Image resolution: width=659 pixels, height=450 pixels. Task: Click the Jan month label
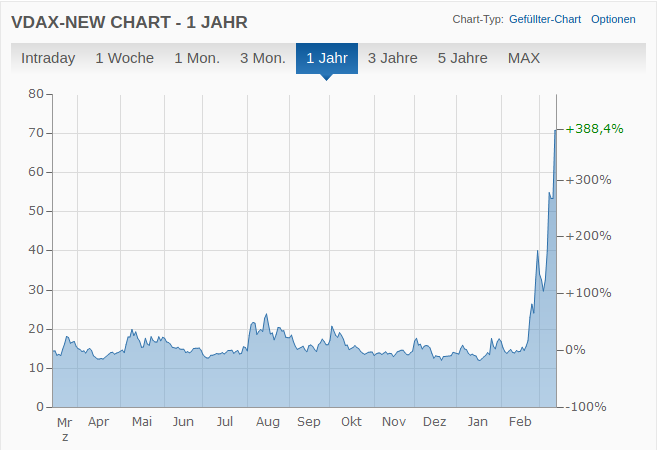pyautogui.click(x=478, y=421)
